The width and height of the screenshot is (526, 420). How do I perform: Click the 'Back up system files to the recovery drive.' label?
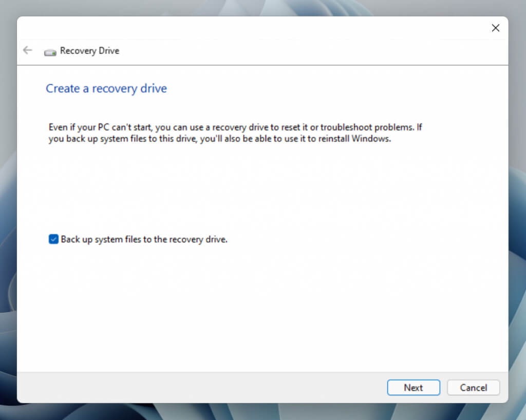click(144, 239)
